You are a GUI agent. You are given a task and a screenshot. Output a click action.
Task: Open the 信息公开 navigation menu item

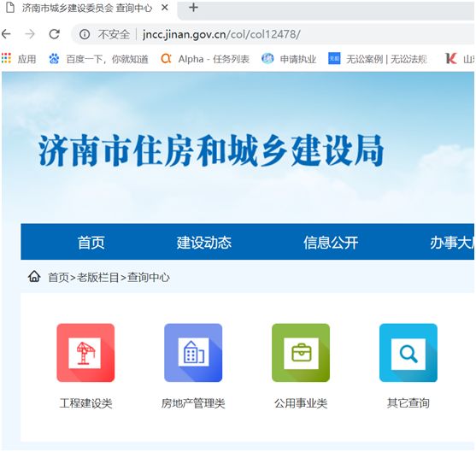pos(331,243)
